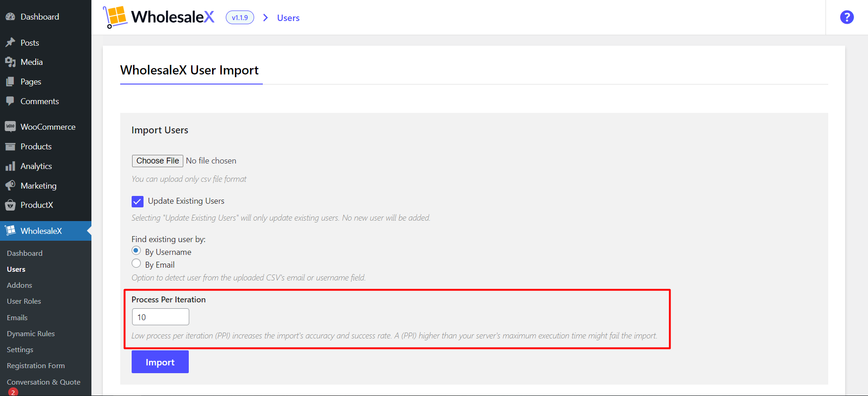Go to WholesaleX Users submenu
This screenshot has height=396, width=868.
16,269
